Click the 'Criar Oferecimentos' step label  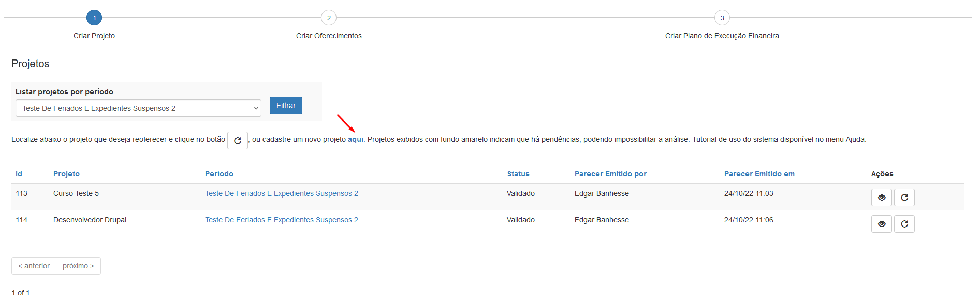pyautogui.click(x=329, y=36)
